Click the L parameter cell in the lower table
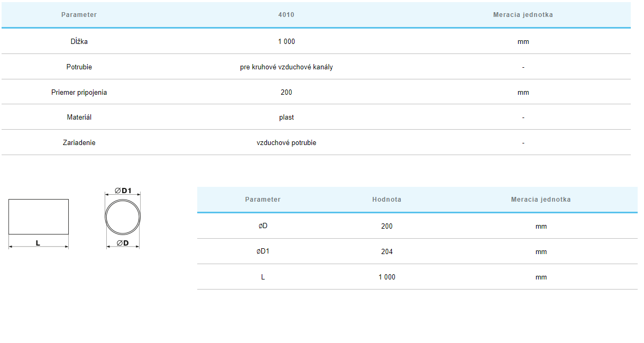Screen dimensions: 644x343 point(263,277)
